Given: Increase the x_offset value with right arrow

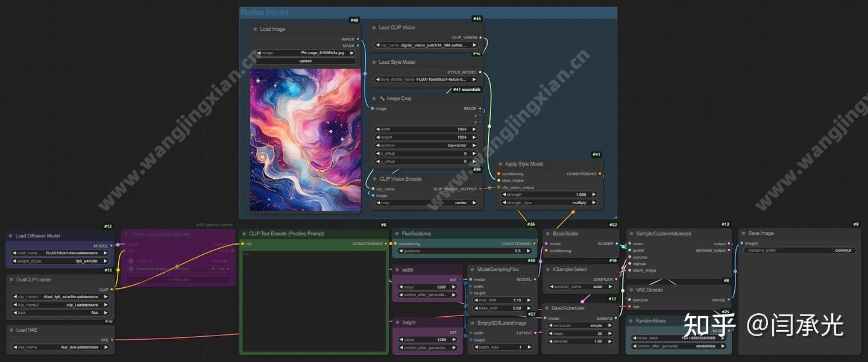Looking at the screenshot, I should (x=474, y=154).
